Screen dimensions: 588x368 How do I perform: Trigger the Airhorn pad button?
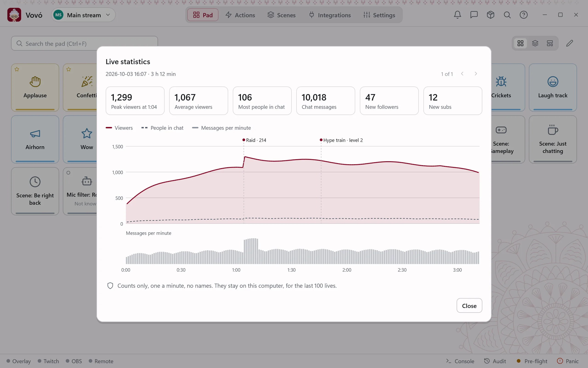[x=35, y=139]
